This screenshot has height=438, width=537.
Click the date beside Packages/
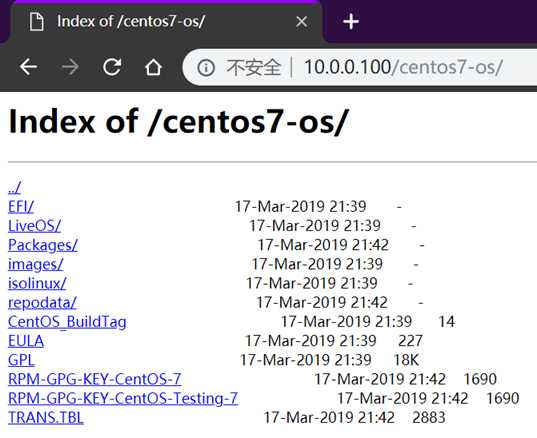click(x=323, y=245)
